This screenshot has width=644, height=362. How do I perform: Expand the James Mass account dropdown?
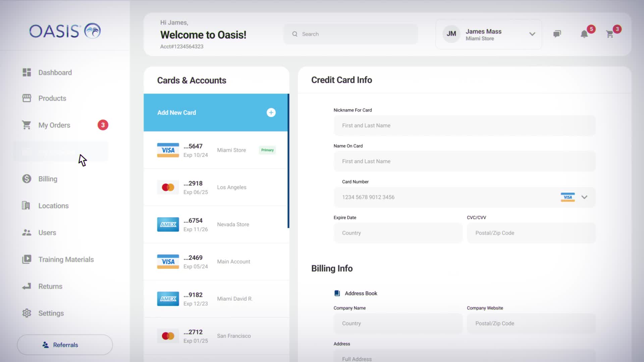[532, 34]
